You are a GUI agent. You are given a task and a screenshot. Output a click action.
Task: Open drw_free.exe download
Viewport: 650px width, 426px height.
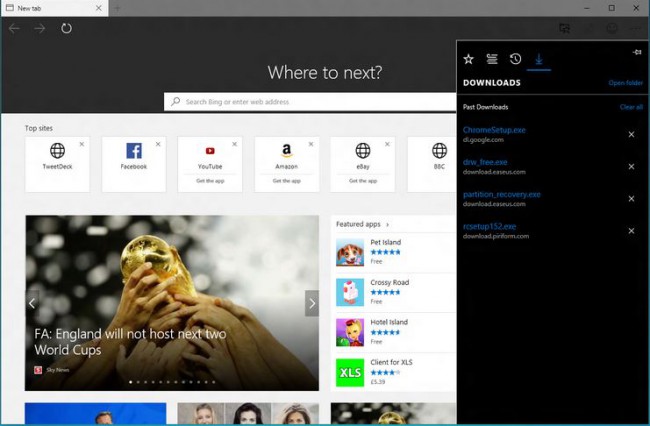pyautogui.click(x=485, y=162)
